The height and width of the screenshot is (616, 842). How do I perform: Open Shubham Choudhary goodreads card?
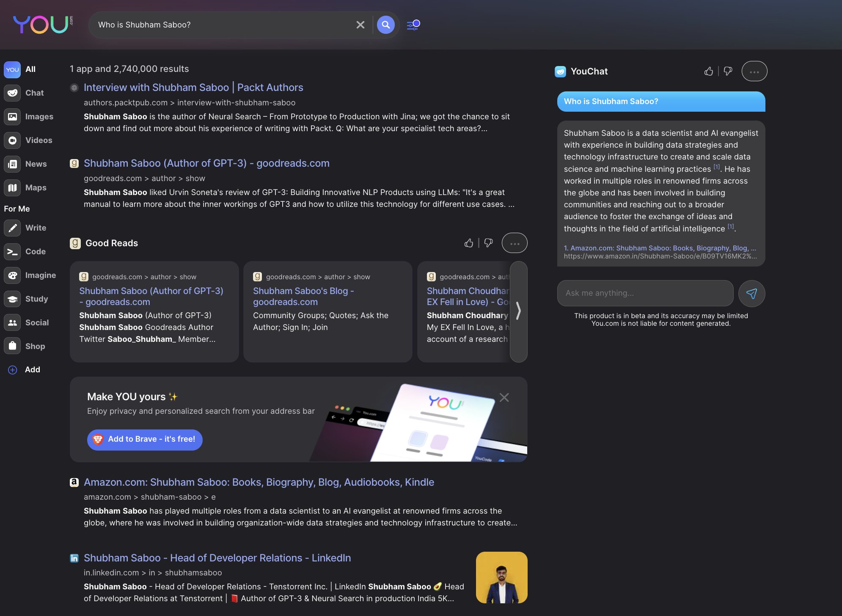[x=468, y=296]
